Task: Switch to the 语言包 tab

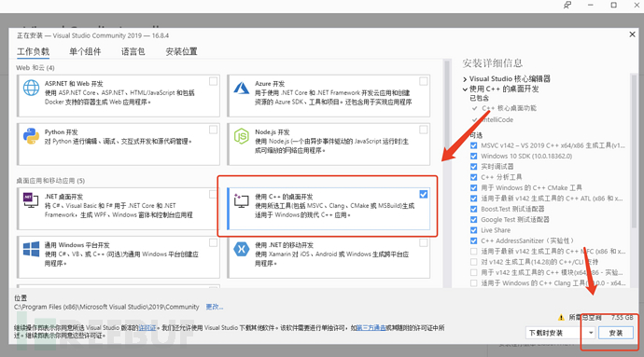Action: [133, 51]
